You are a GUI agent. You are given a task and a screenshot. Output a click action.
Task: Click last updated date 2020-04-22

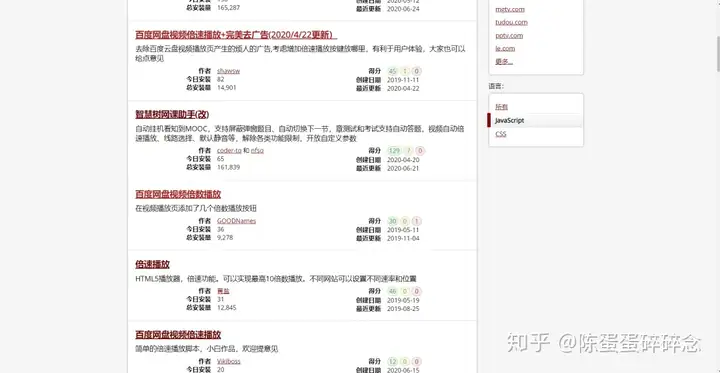(x=403, y=88)
